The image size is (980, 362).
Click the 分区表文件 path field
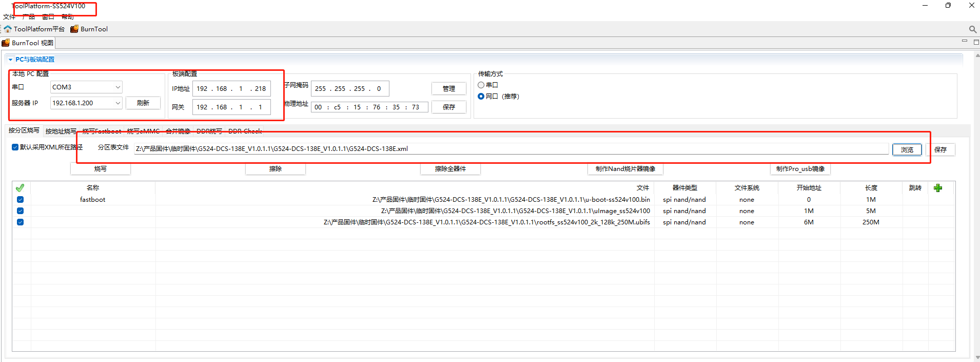click(511, 149)
